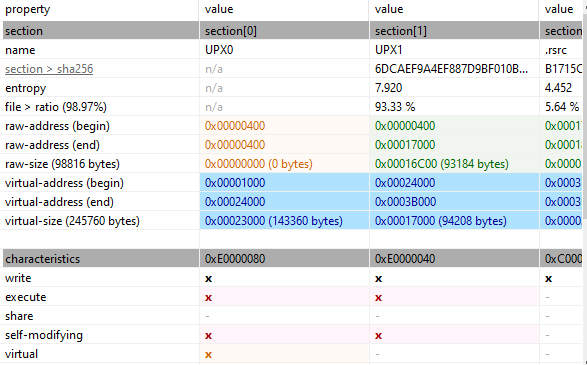Click UPX0 raw-address (begin) value 0x00000400
Screen dimensions: 587x365
[235, 126]
